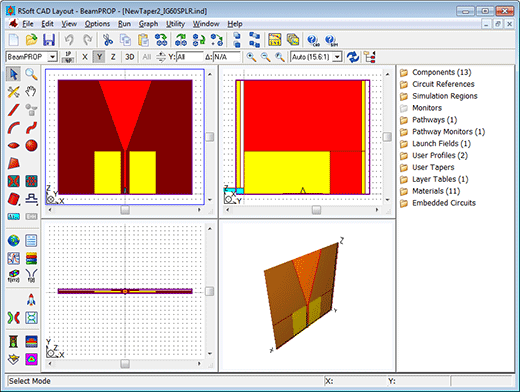520x392 pixels.
Task: Select the hand Pan tool
Action: (x=31, y=92)
